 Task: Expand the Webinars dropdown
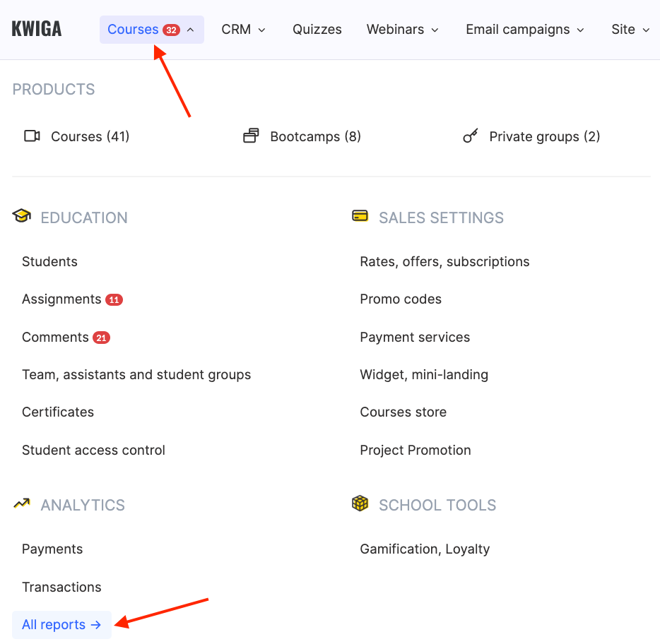[x=402, y=30]
